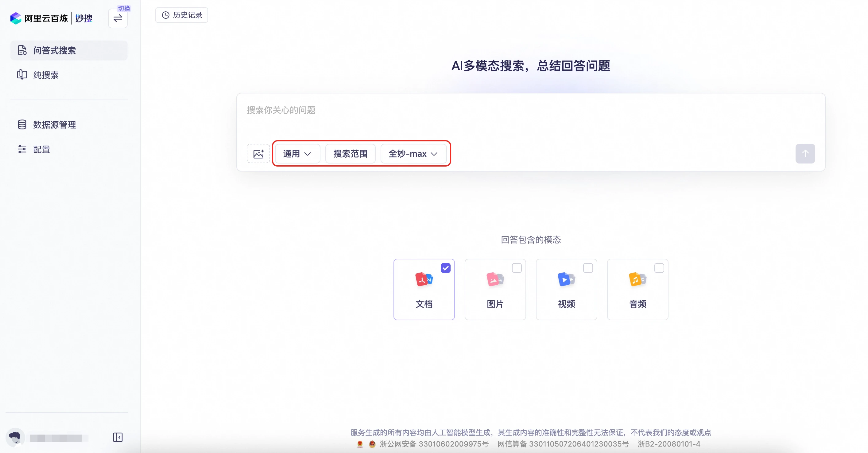
Task: Click the image upload icon in search box
Action: point(258,154)
